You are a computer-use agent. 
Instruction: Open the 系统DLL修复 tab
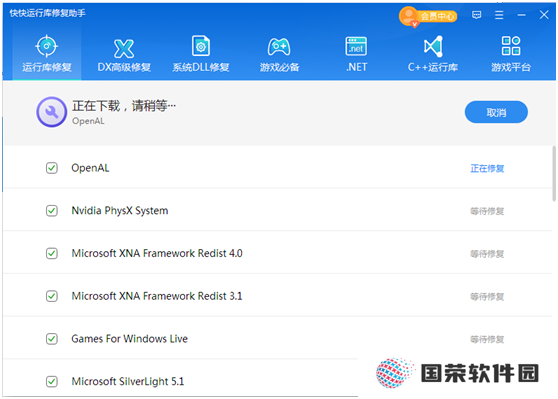tap(201, 54)
